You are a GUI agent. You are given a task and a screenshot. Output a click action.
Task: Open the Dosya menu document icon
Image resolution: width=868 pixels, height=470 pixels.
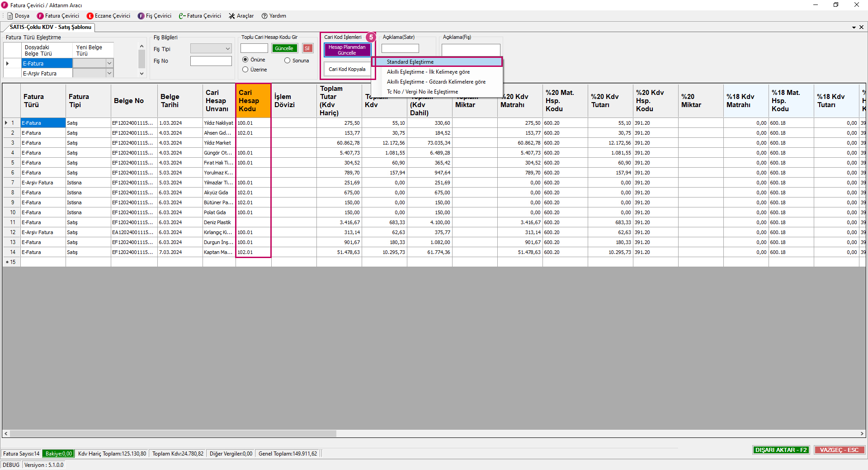[10, 16]
